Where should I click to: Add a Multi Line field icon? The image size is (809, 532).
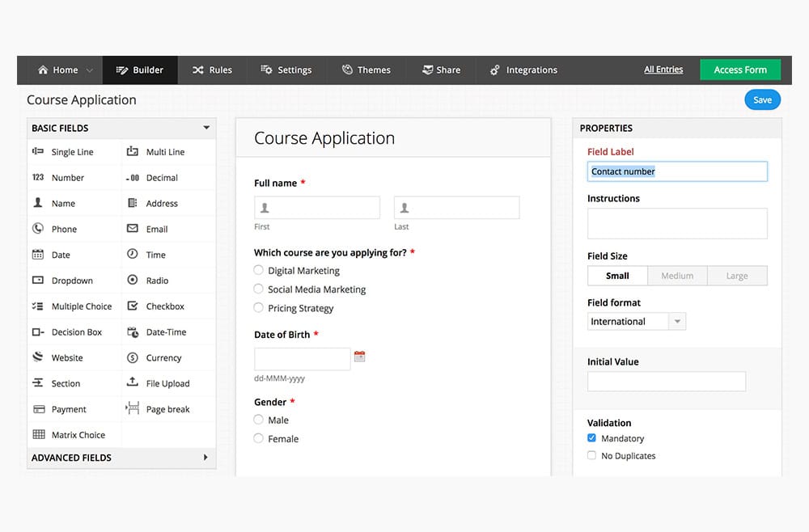(133, 151)
